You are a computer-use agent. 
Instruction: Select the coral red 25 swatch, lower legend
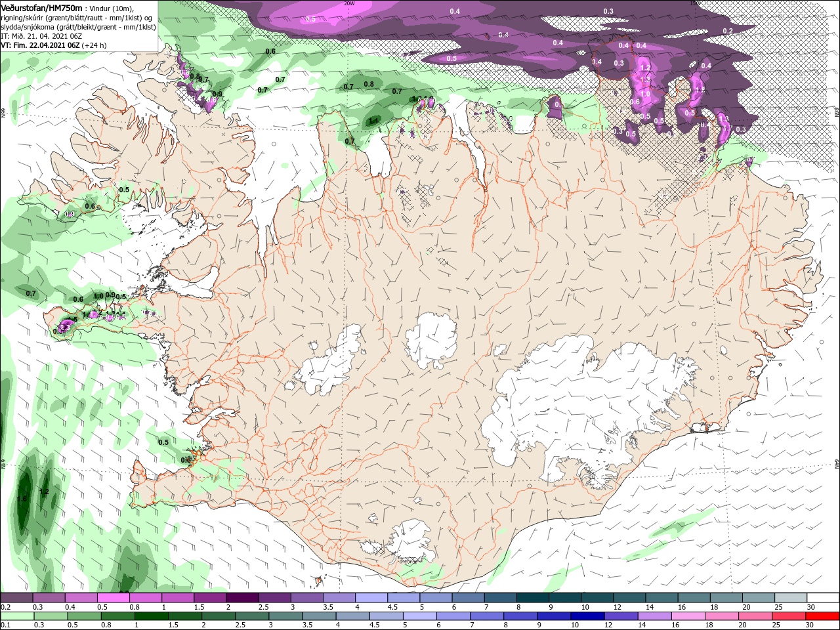click(789, 616)
